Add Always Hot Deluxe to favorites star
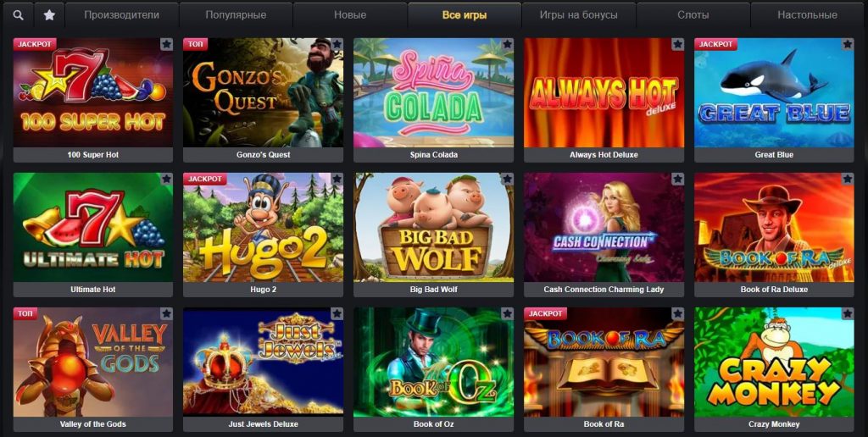 pos(677,44)
